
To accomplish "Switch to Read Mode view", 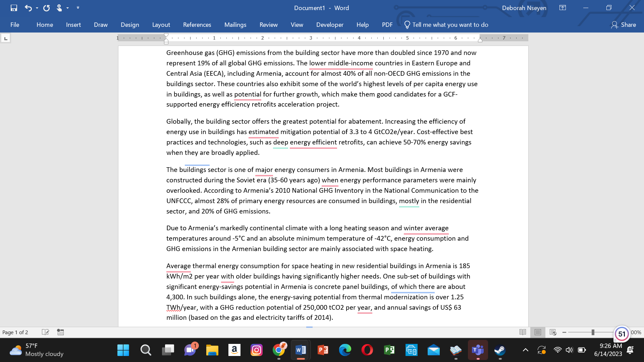I will coord(523,332).
